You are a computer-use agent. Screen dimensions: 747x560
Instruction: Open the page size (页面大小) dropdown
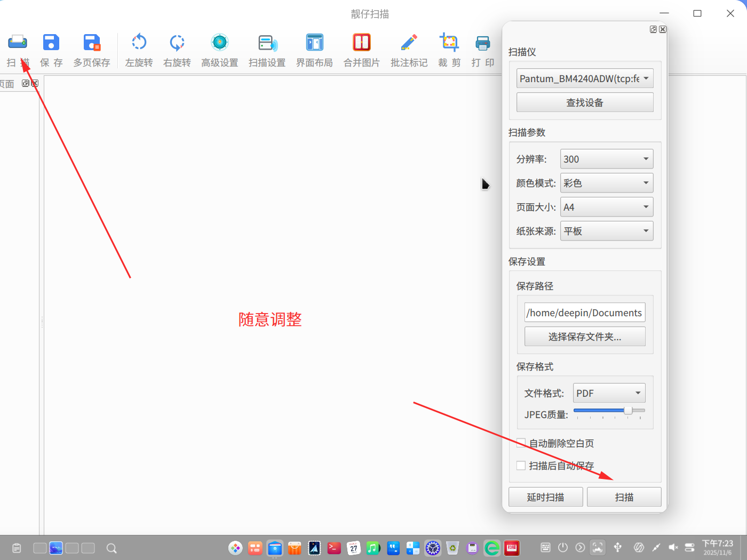607,207
